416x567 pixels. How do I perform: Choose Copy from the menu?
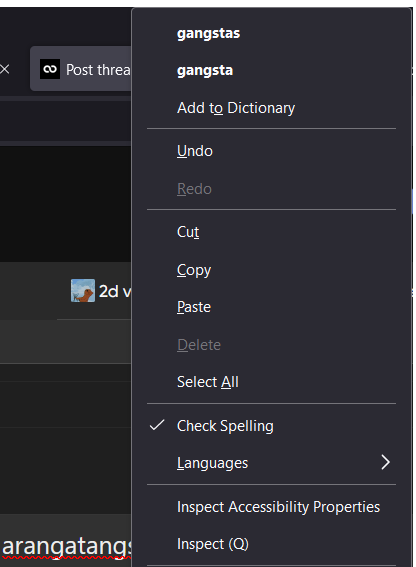pos(271,269)
